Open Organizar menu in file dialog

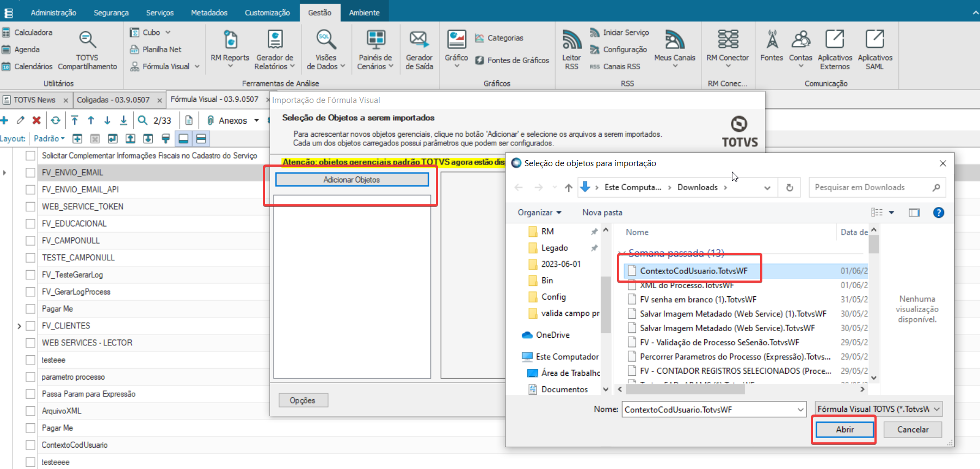(x=539, y=212)
